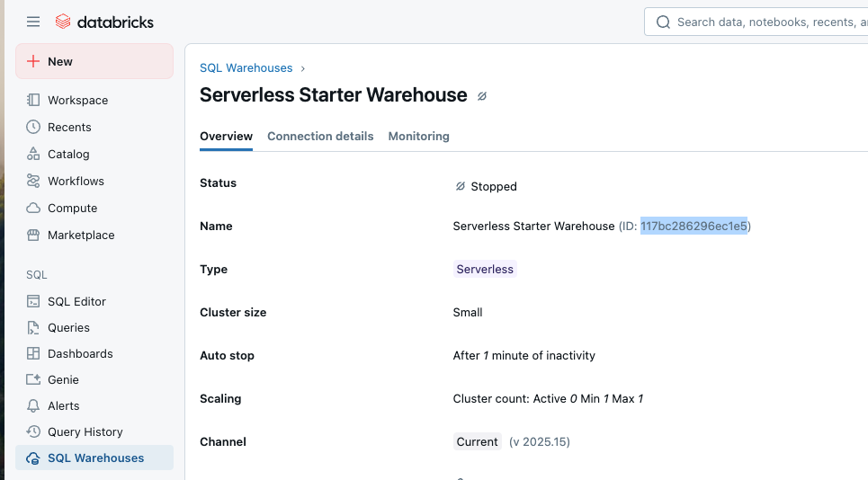Viewport: 868px width, 480px height.
Task: Click the Small cluster size value
Action: pos(468,313)
